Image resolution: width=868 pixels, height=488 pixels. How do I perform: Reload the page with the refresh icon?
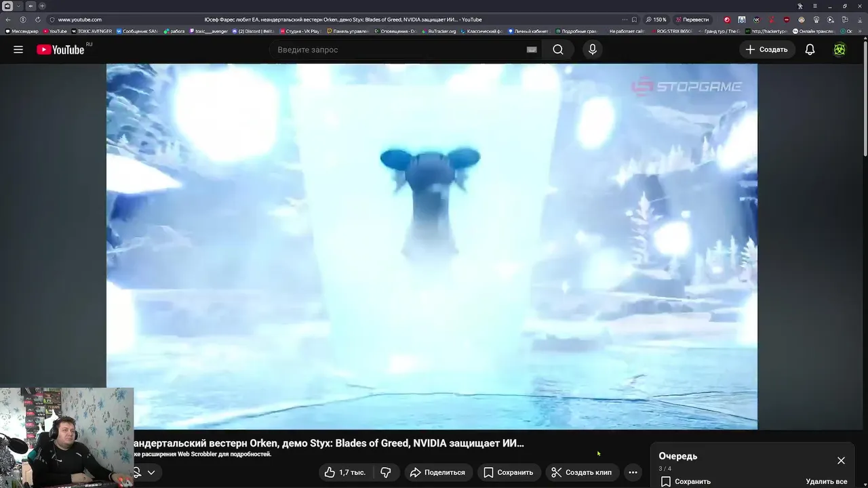(x=37, y=20)
